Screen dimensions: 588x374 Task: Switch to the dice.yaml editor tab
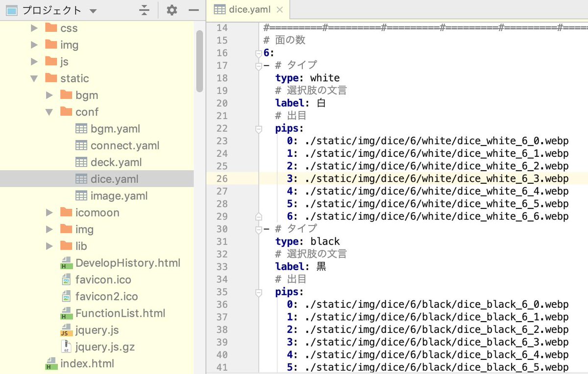(x=249, y=10)
